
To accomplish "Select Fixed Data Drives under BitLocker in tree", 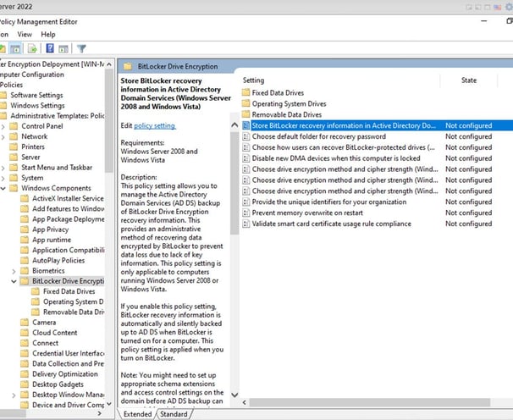I will 69,291.
